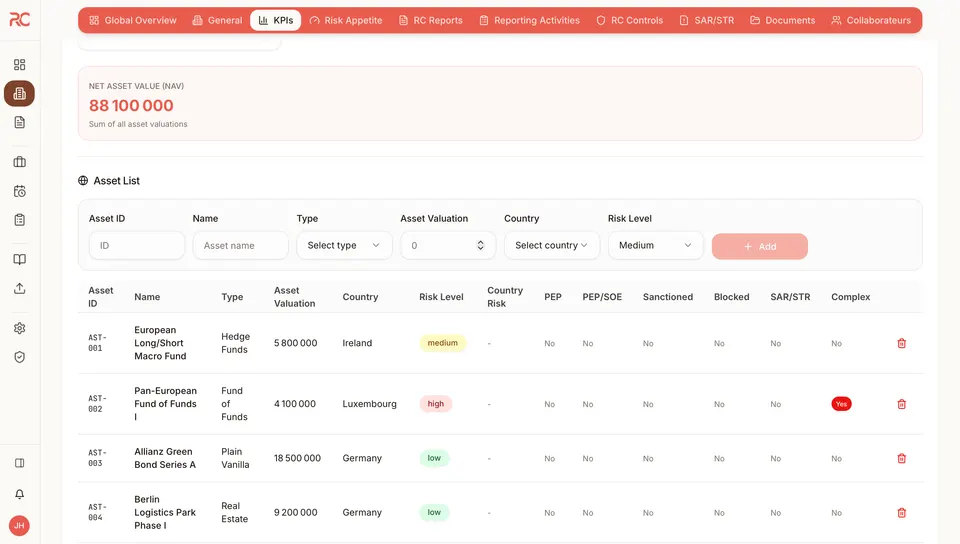Open the Select country dropdown
This screenshot has width=960, height=544.
click(x=552, y=245)
